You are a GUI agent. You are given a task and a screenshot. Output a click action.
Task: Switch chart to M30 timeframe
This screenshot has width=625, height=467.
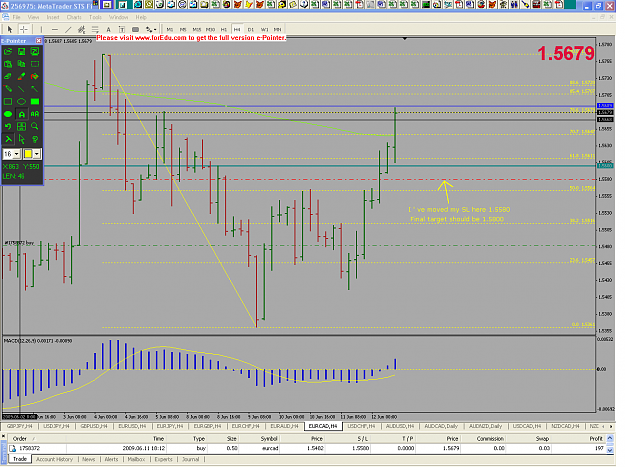210,29
